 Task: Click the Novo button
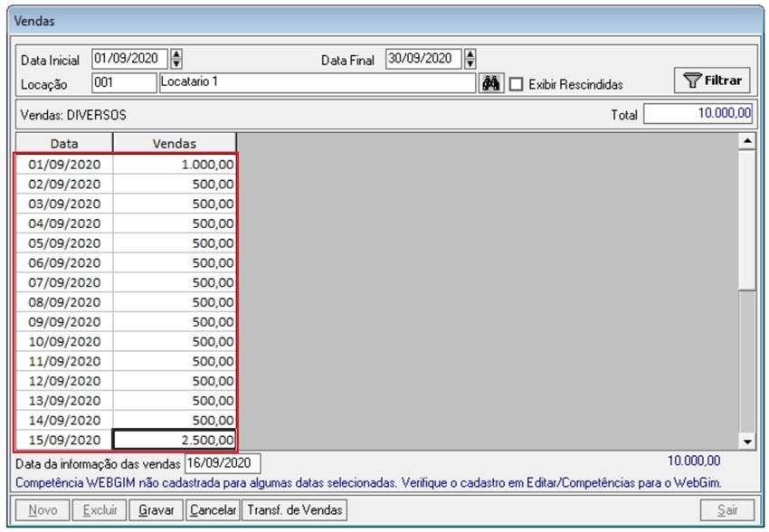pos(43,510)
